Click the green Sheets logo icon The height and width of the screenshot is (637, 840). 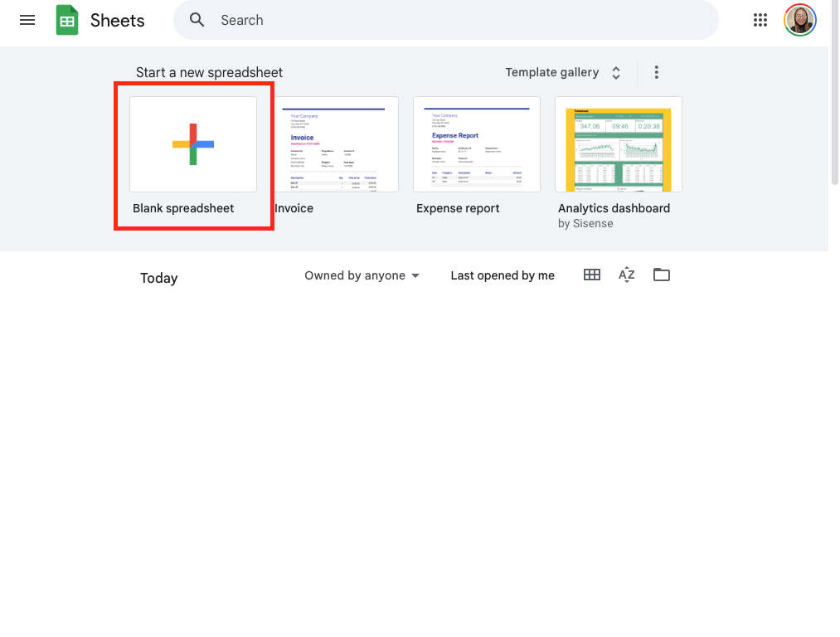tap(67, 21)
